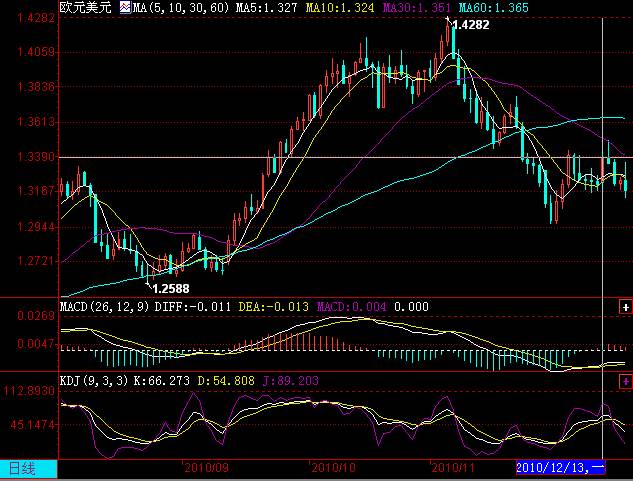The image size is (633, 481).
Task: Click the MACD(26,12,9) parameter label
Action: (105, 307)
